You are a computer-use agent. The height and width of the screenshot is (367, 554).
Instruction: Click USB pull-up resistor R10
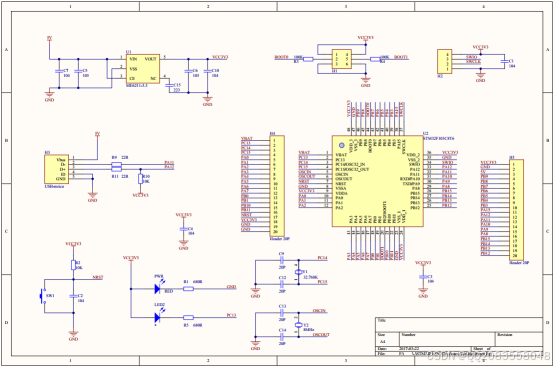(141, 179)
